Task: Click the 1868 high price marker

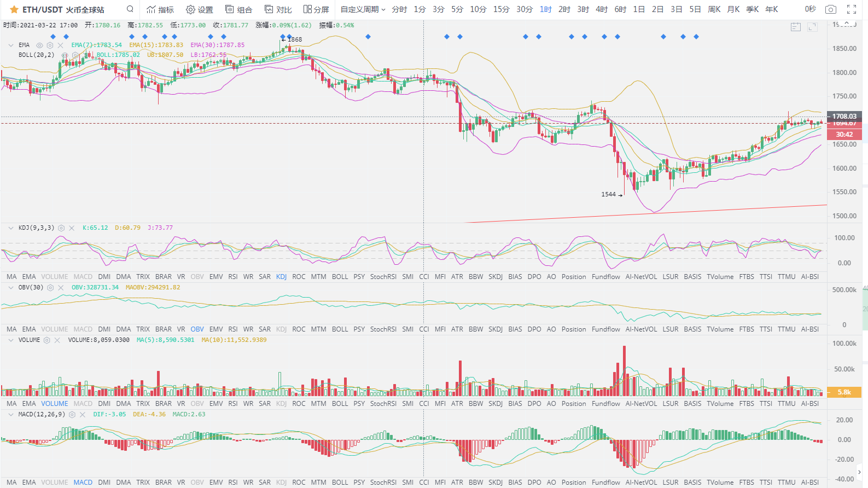Action: click(292, 39)
